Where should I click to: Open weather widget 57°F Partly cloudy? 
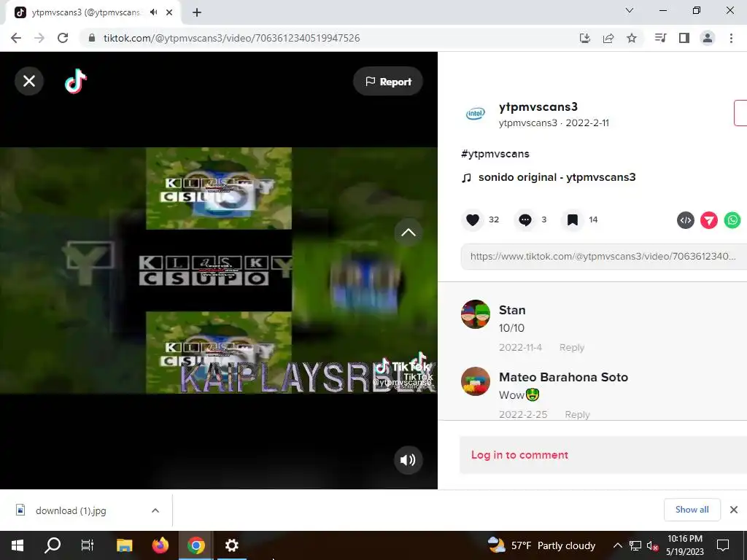pyautogui.click(x=542, y=545)
